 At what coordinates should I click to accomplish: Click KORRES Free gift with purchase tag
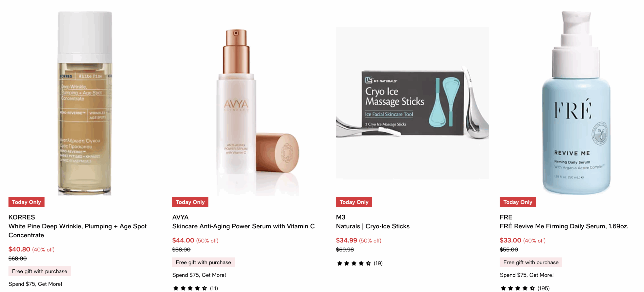pyautogui.click(x=39, y=271)
